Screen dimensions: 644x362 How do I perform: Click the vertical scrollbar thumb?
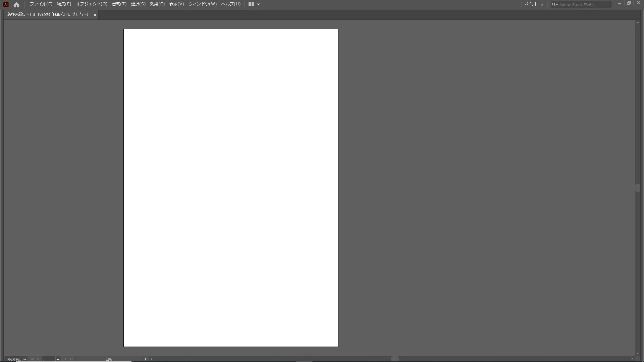tap(638, 188)
